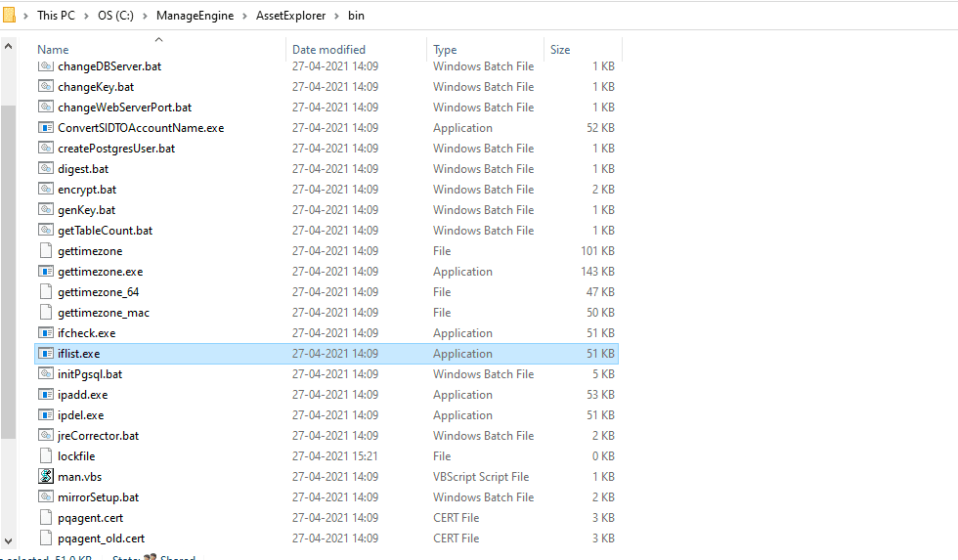This screenshot has height=560, width=958.
Task: Click the changeDBServer.bat file icon
Action: pyautogui.click(x=46, y=65)
